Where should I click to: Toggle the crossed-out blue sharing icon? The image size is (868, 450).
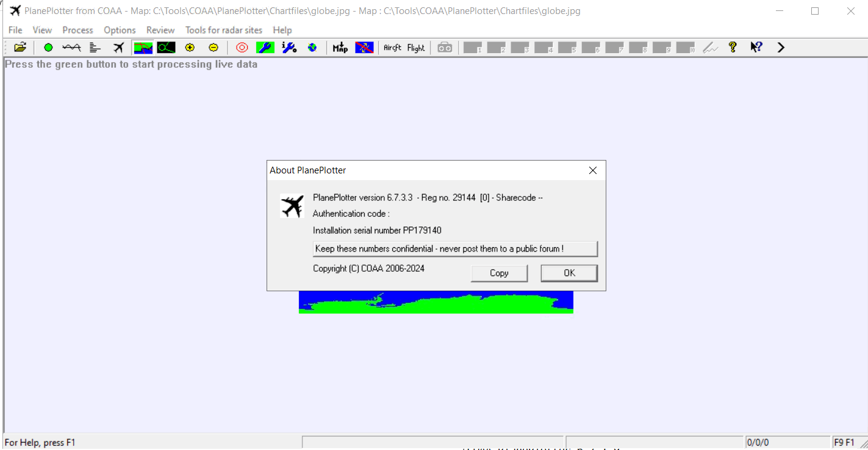(x=364, y=48)
